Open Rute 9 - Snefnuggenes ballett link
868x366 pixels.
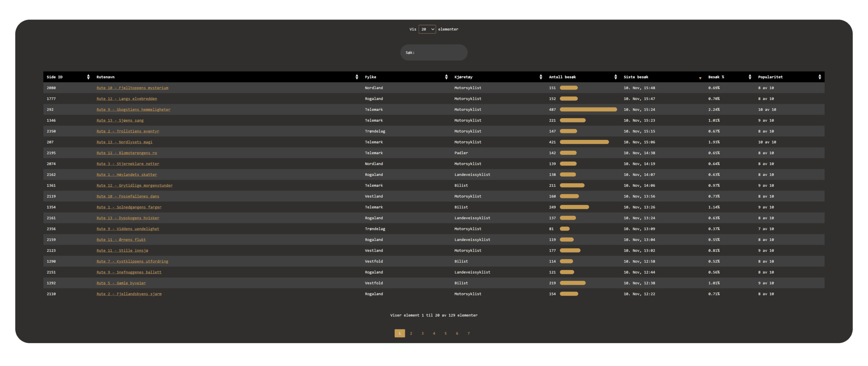point(129,272)
